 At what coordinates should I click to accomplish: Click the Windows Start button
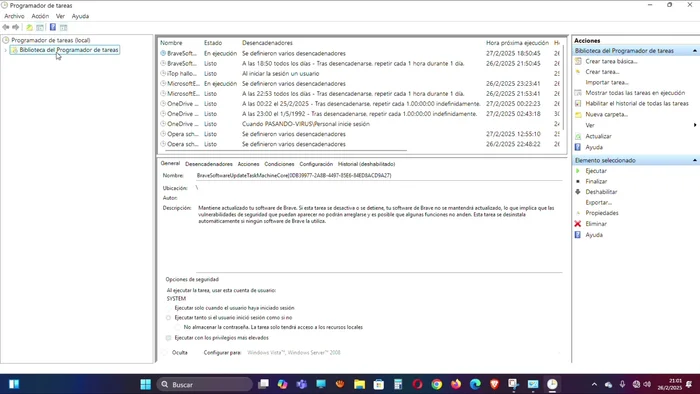[146, 384]
